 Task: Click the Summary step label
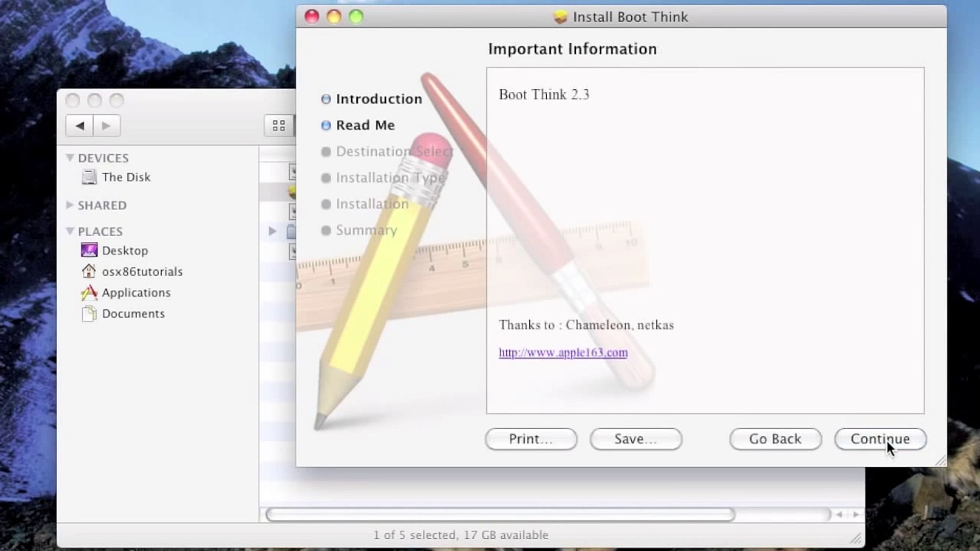pos(366,230)
